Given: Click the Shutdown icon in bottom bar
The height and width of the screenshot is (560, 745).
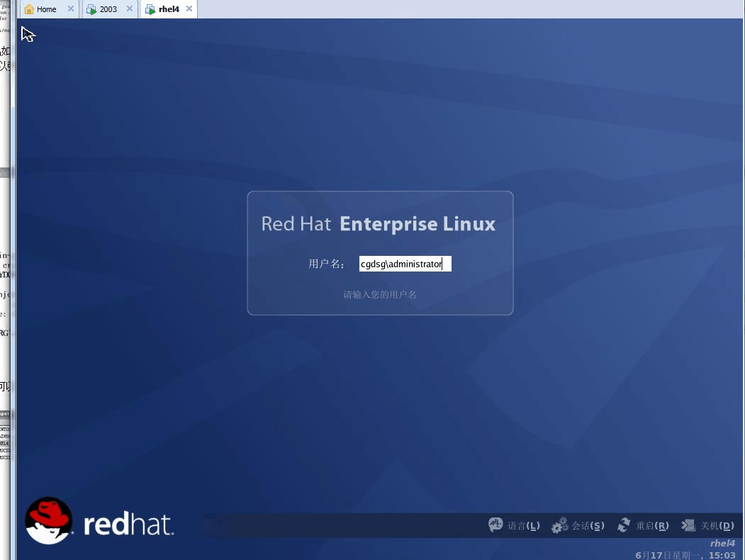Looking at the screenshot, I should (x=688, y=525).
